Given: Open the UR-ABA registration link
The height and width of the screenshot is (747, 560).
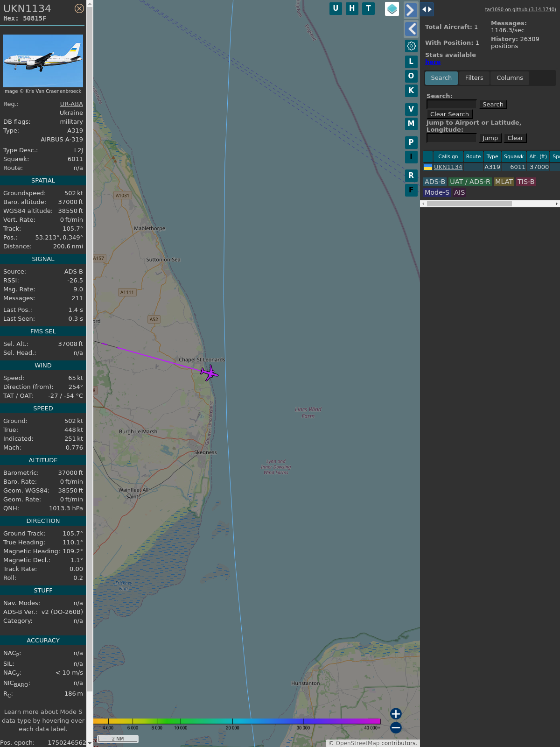Looking at the screenshot, I should coord(71,104).
